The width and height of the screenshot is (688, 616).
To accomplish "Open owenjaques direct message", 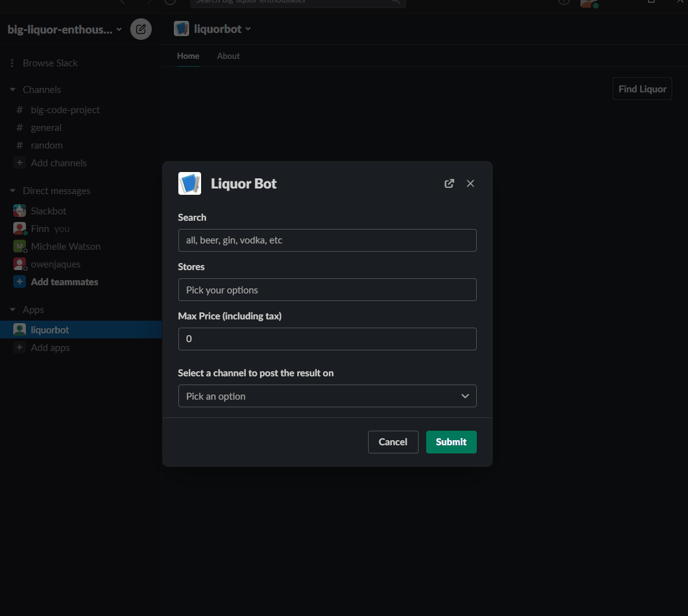I will tap(56, 264).
